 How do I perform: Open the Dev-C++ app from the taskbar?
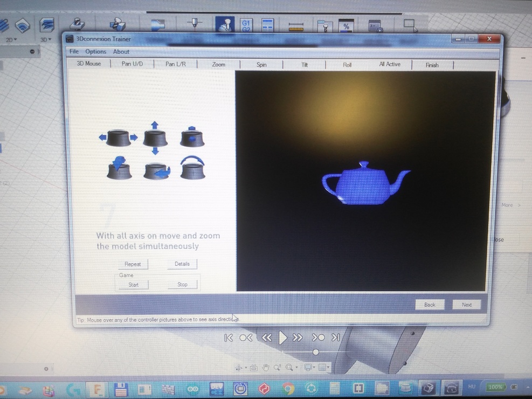[x=217, y=388]
